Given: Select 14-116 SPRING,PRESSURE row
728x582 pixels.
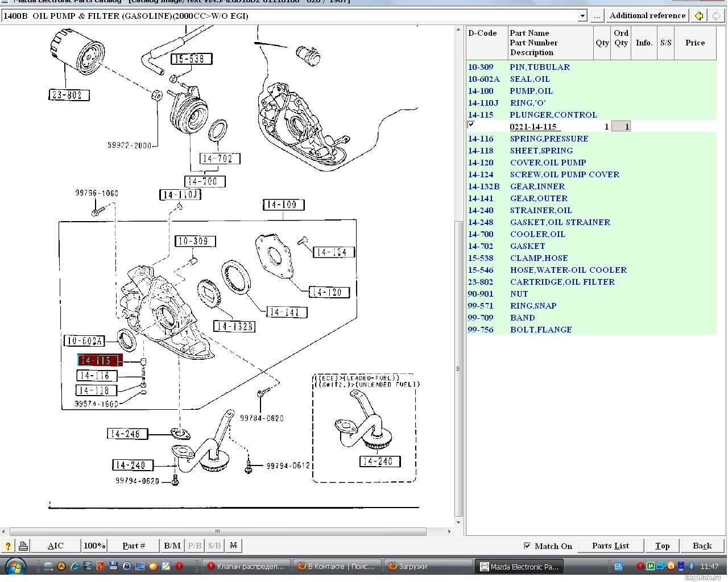Looking at the screenshot, I should pyautogui.click(x=591, y=139).
